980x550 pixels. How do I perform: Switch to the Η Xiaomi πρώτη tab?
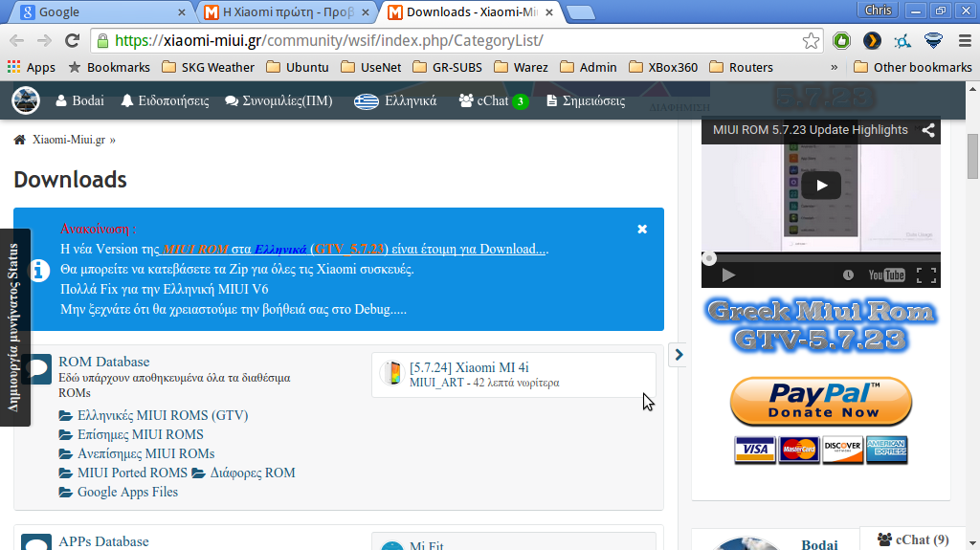(286, 11)
